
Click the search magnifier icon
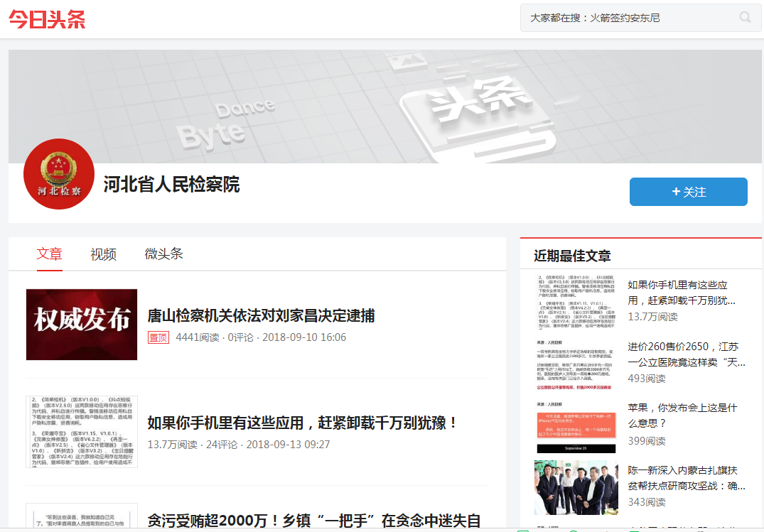pos(745,18)
